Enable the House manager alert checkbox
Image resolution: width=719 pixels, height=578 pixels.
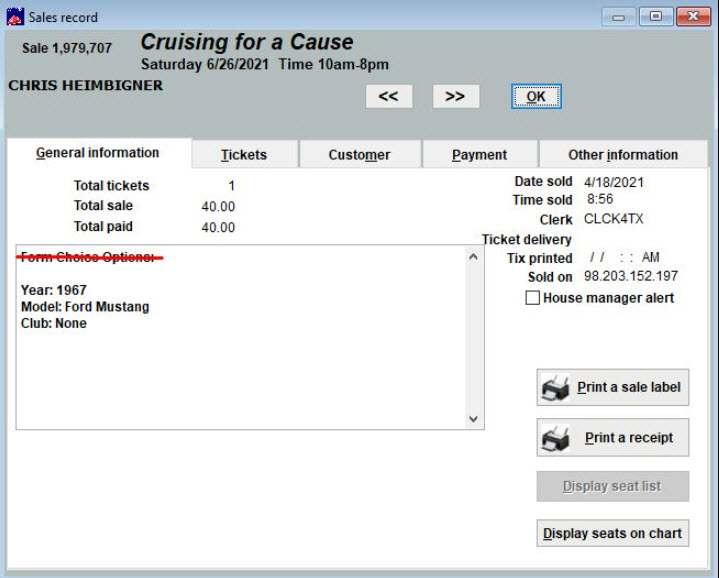tap(532, 297)
